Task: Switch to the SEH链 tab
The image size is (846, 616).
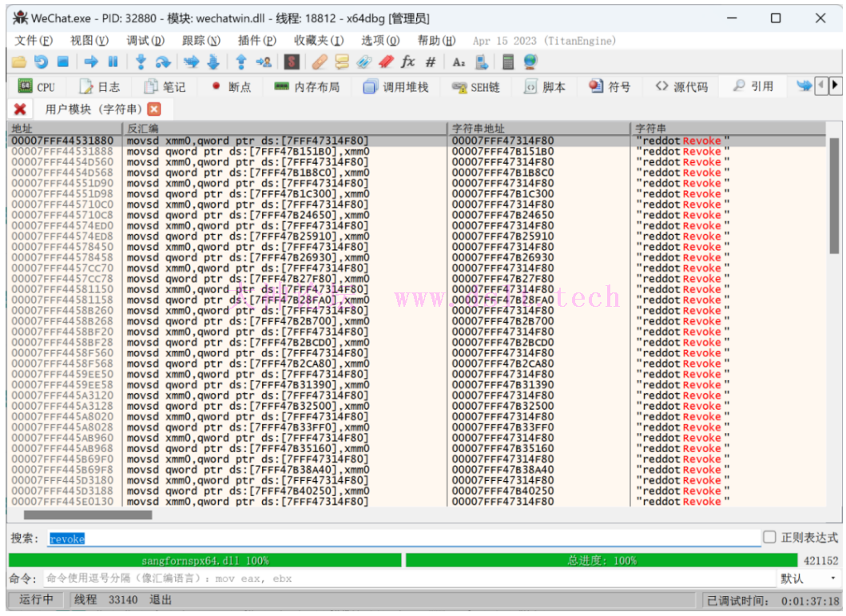Action: (476, 87)
